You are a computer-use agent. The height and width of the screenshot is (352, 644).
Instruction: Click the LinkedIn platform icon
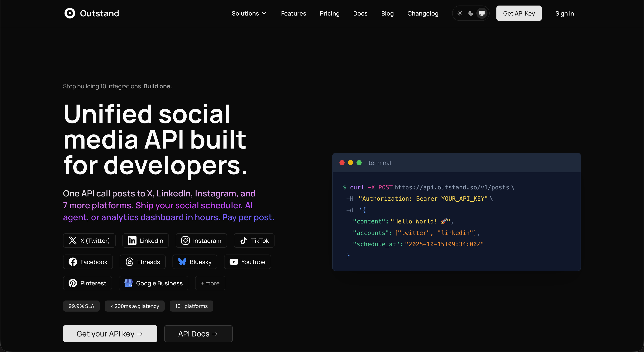click(x=132, y=240)
